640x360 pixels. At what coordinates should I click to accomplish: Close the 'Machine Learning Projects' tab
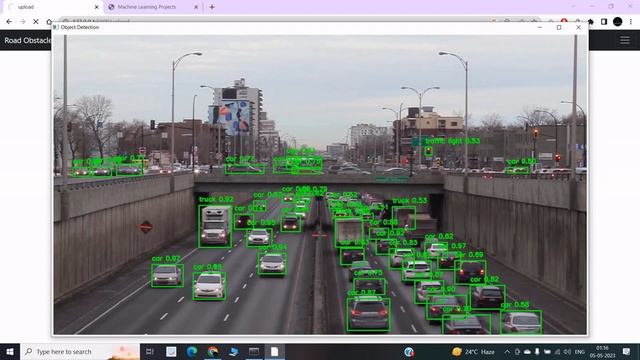coord(196,7)
